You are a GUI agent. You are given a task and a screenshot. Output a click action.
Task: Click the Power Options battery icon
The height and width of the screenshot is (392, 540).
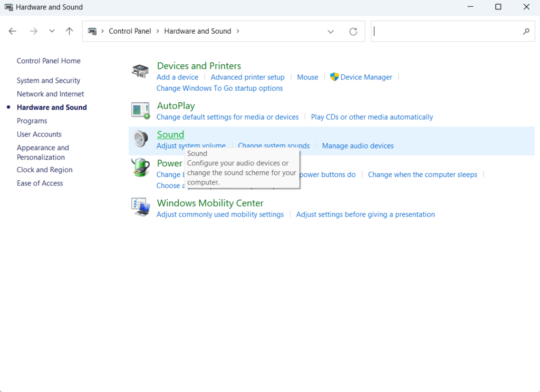140,168
